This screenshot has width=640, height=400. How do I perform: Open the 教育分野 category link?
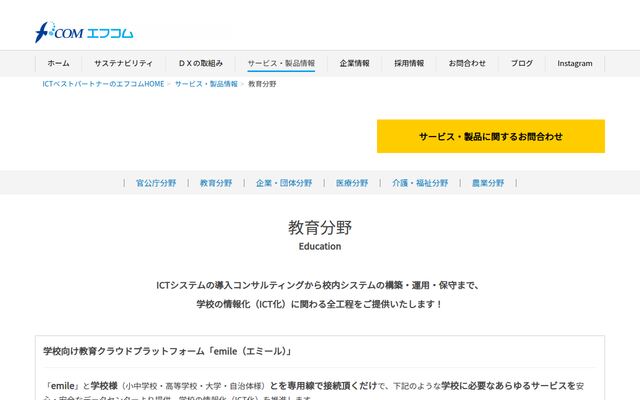pyautogui.click(x=216, y=183)
